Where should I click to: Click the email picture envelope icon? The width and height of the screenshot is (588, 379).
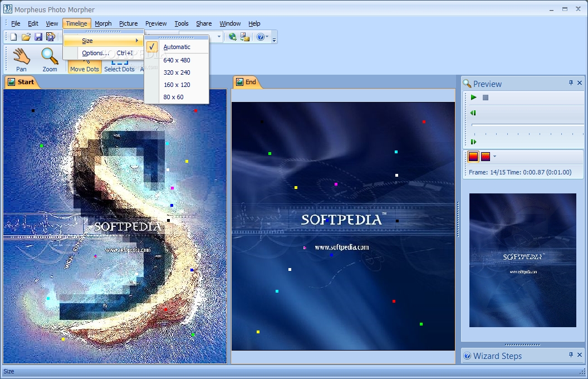point(245,37)
